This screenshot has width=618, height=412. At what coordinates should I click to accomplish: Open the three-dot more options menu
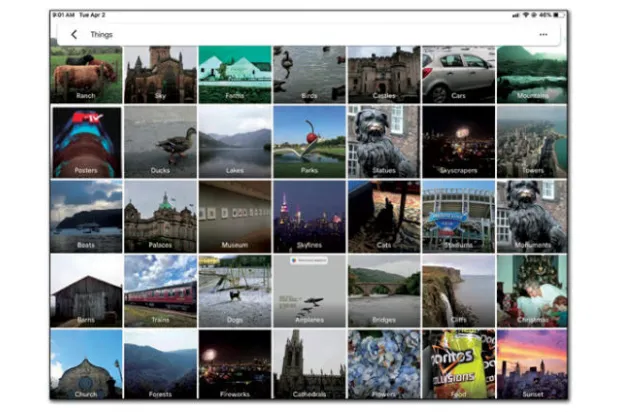tap(543, 35)
